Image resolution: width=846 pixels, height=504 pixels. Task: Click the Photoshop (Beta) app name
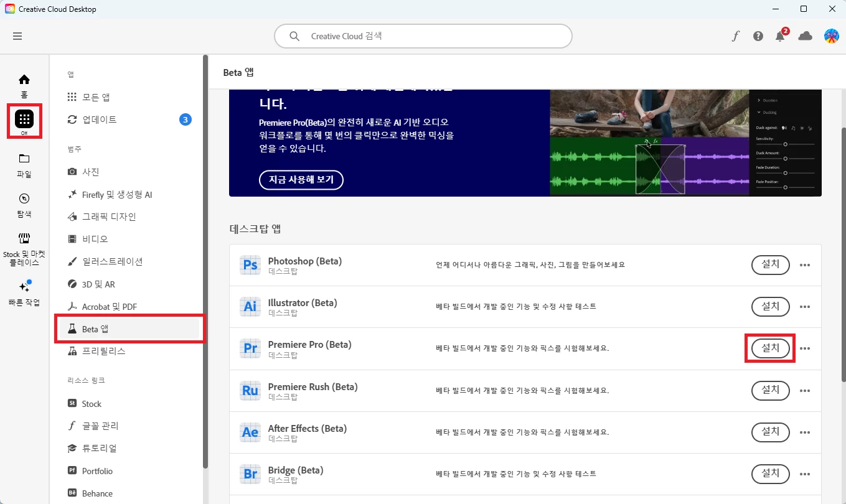[305, 261]
